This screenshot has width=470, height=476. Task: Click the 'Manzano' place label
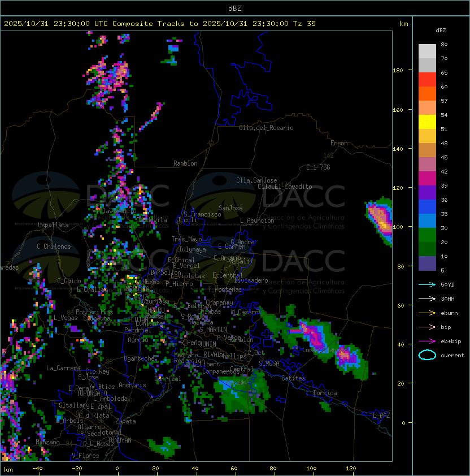[47, 442]
